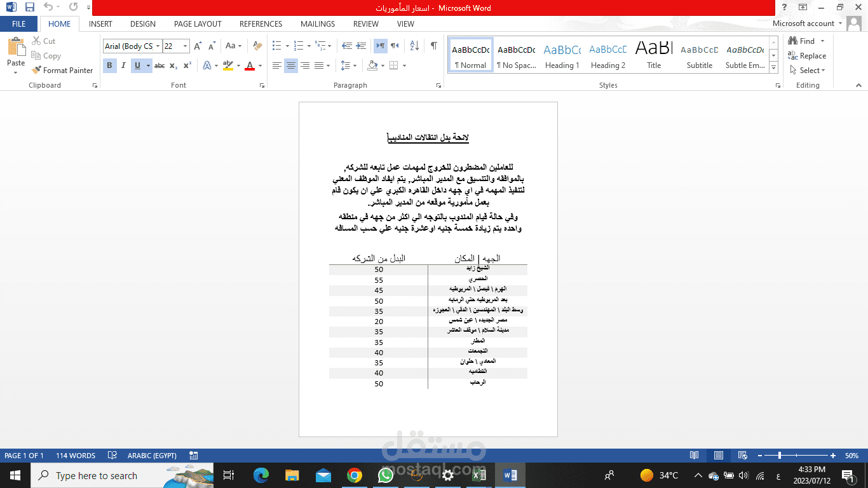Click Clear All Formatting eraser icon
The image size is (868, 488).
pyautogui.click(x=257, y=46)
